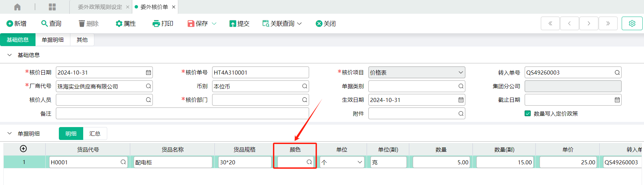Click the 备注 input field
The image size is (644, 185).
(182, 114)
